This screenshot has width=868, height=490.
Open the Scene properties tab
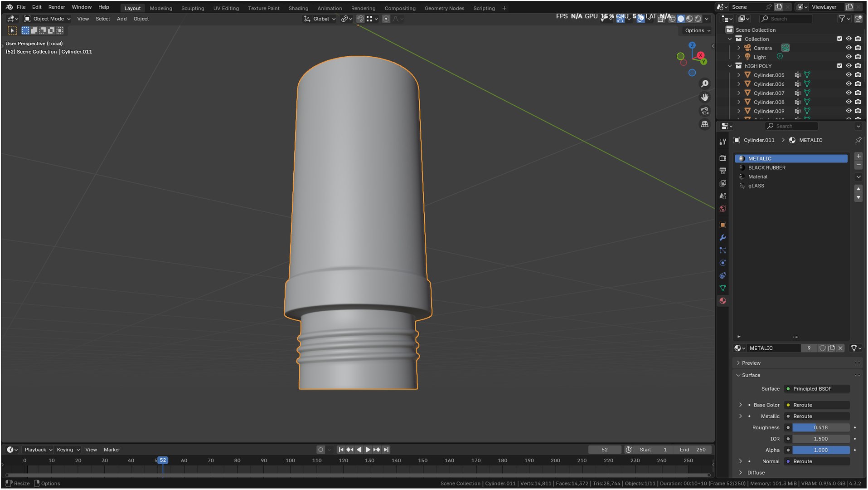(723, 196)
